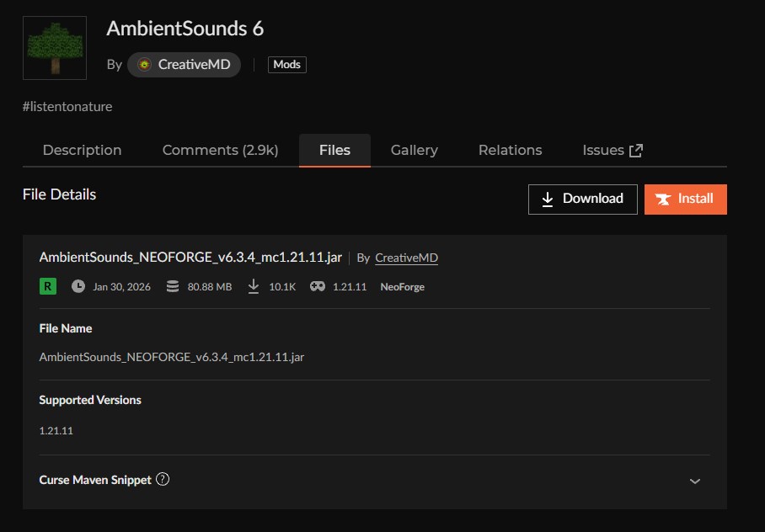Click the Curse Maven Snippet help icon
The image size is (765, 532).
point(163,480)
